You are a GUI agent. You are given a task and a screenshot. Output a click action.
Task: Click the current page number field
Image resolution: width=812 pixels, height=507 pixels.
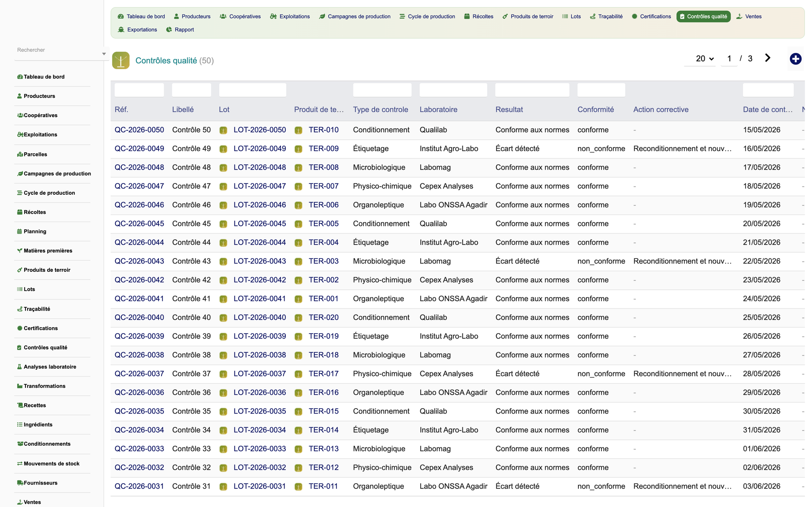click(729, 59)
